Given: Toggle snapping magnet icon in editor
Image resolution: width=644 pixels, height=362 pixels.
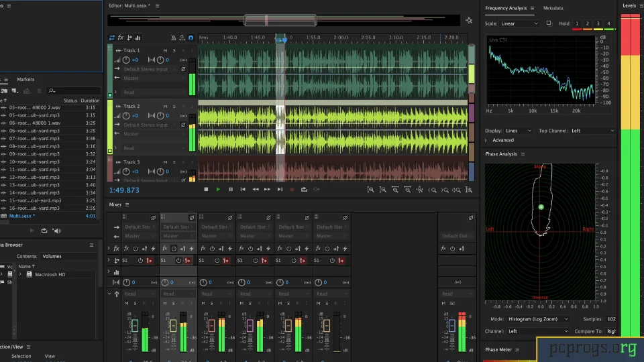Looking at the screenshot, I should point(191,38).
